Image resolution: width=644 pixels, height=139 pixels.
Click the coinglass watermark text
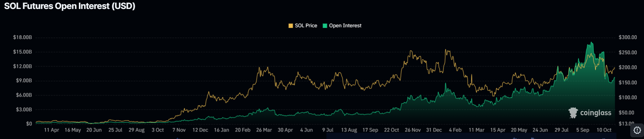point(595,113)
